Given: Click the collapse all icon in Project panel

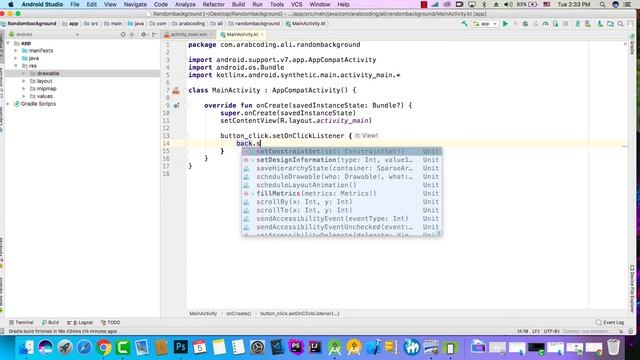Looking at the screenshot, I should (x=132, y=35).
